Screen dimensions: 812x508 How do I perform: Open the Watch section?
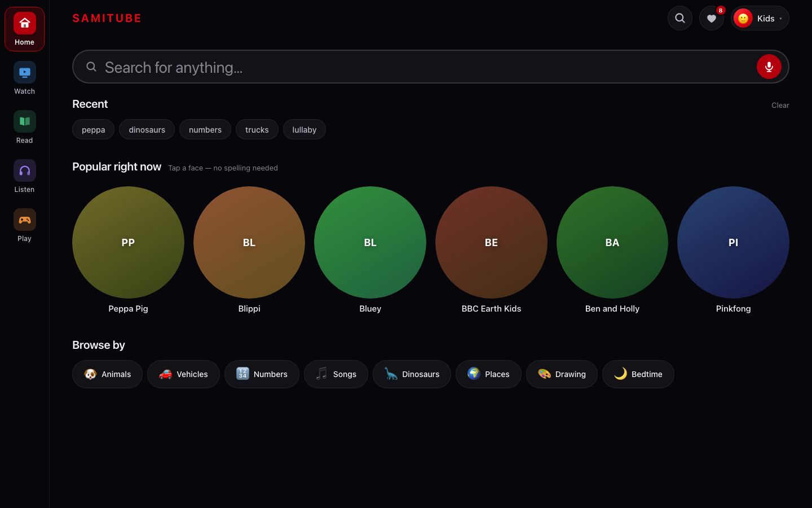[24, 78]
